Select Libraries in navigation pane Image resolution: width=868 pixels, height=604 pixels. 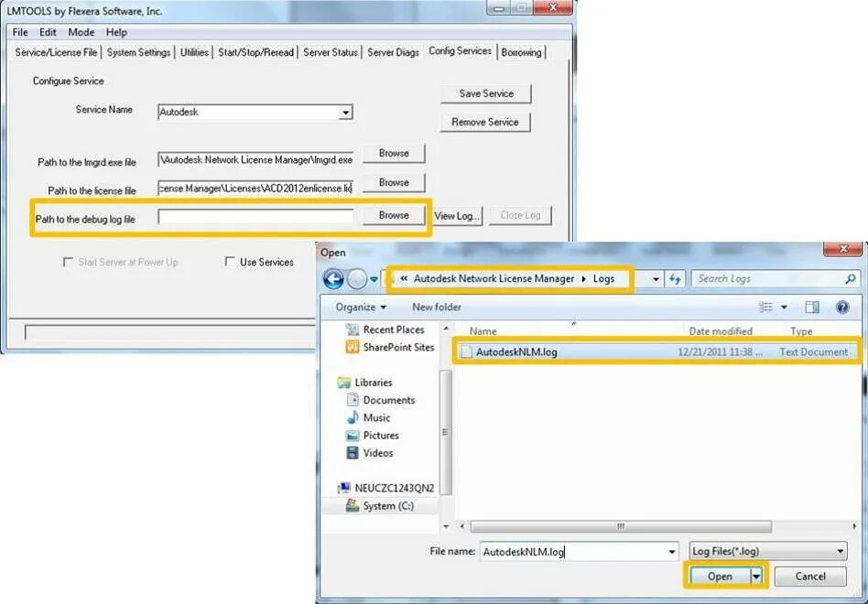[x=364, y=383]
